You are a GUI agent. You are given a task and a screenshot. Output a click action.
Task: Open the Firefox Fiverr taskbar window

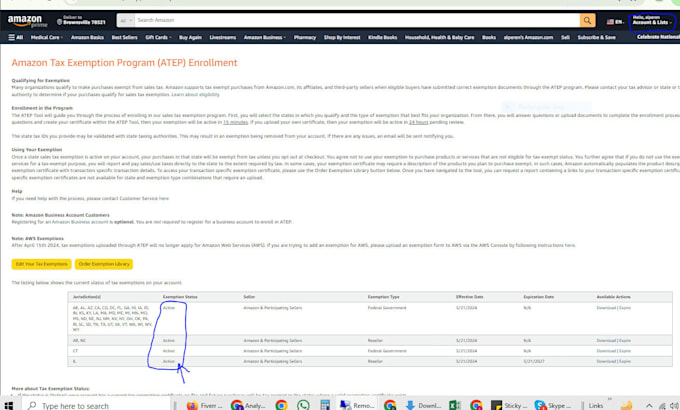point(204,406)
